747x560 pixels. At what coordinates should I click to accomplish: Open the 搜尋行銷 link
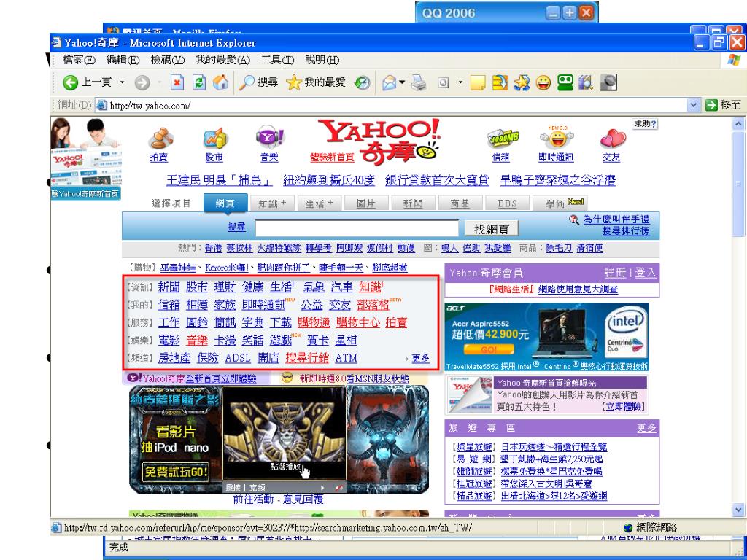click(307, 358)
